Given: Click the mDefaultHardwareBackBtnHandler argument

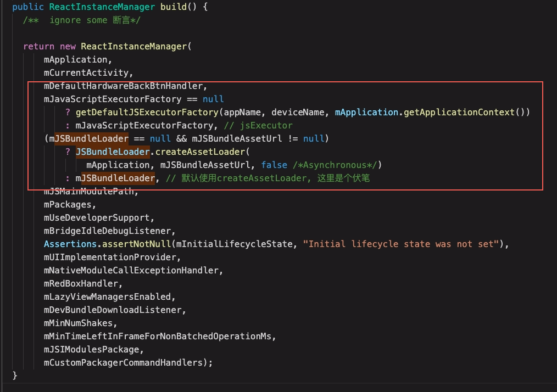Looking at the screenshot, I should 125,86.
